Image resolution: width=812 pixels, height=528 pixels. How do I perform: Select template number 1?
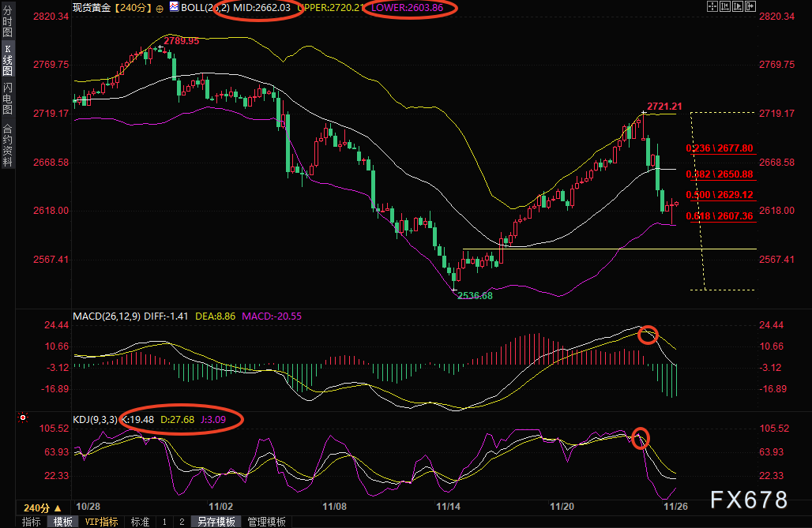[x=164, y=522]
